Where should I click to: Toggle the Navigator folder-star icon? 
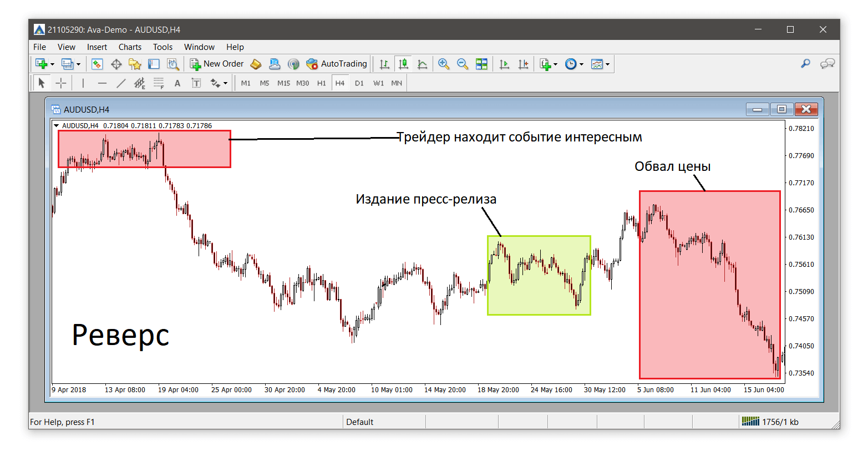pos(135,64)
